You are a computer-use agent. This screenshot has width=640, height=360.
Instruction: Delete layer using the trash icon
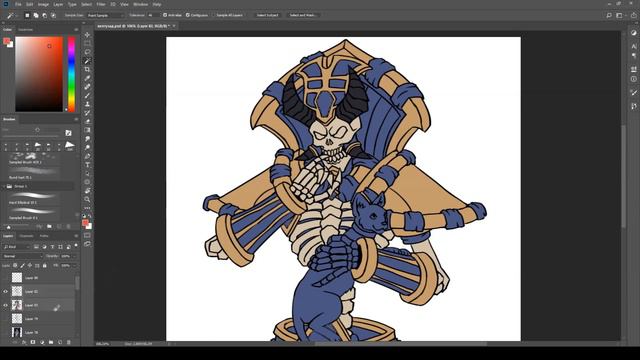click(69, 342)
